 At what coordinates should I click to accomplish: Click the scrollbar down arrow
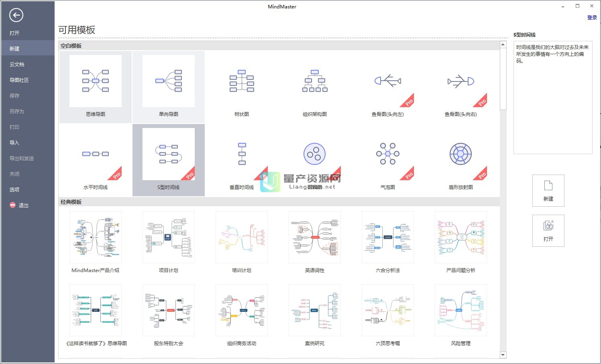pyautogui.click(x=503, y=355)
